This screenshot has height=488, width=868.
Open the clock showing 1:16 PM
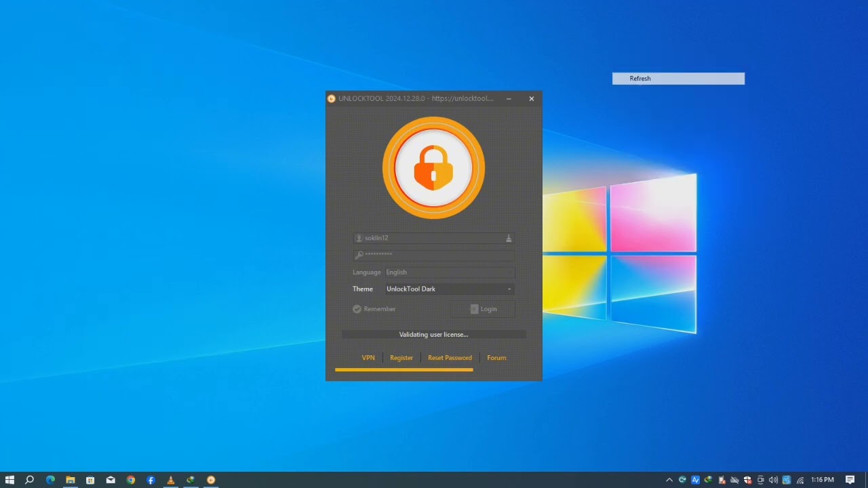(823, 480)
